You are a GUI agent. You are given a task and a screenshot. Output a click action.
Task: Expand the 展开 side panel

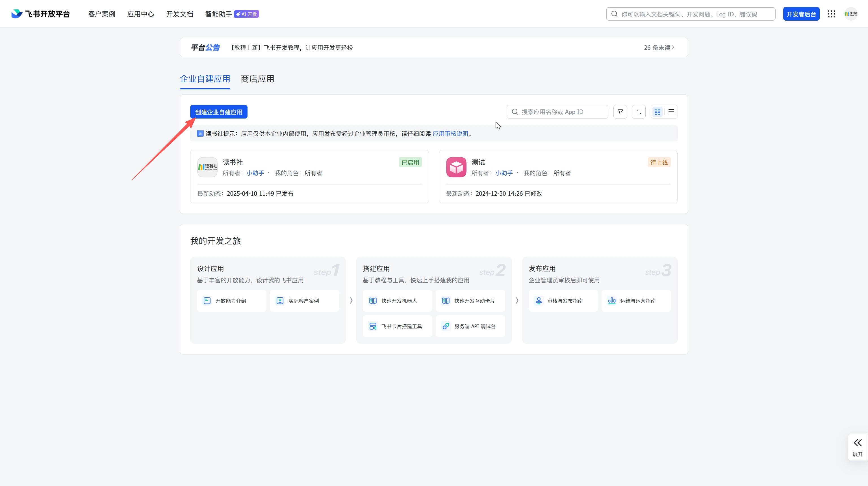click(x=858, y=447)
